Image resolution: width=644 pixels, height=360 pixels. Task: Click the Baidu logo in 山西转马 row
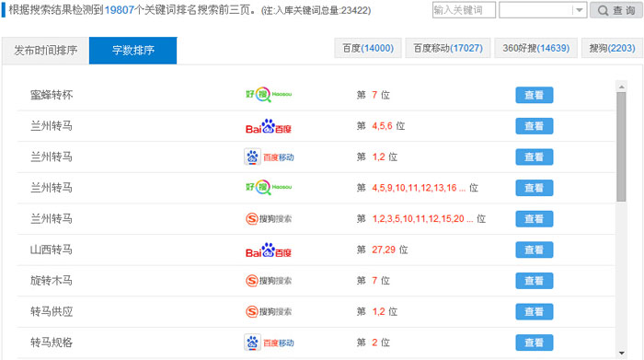coord(269,250)
